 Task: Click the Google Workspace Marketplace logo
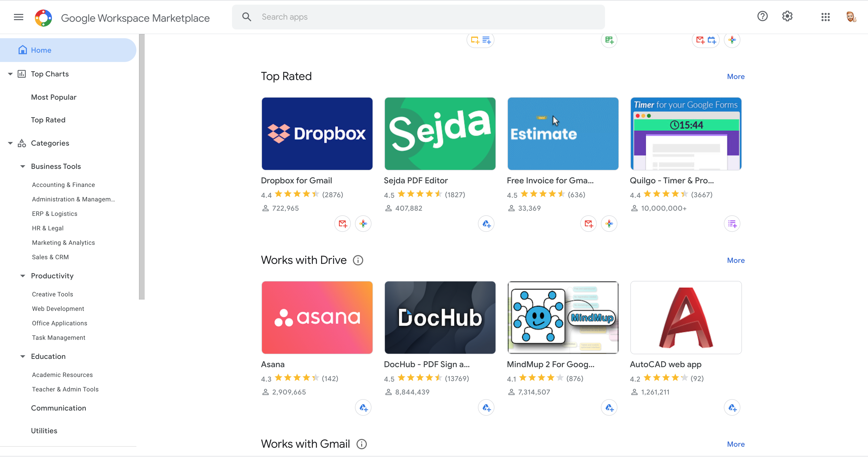[43, 18]
